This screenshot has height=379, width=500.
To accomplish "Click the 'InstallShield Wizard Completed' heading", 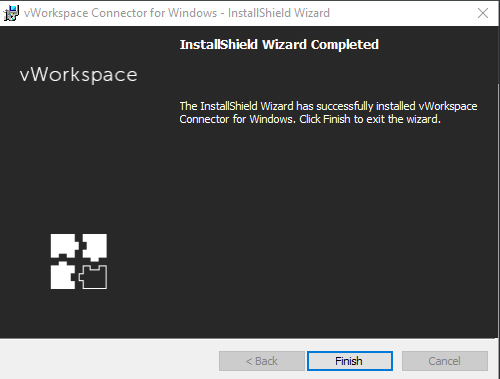I will pyautogui.click(x=279, y=44).
